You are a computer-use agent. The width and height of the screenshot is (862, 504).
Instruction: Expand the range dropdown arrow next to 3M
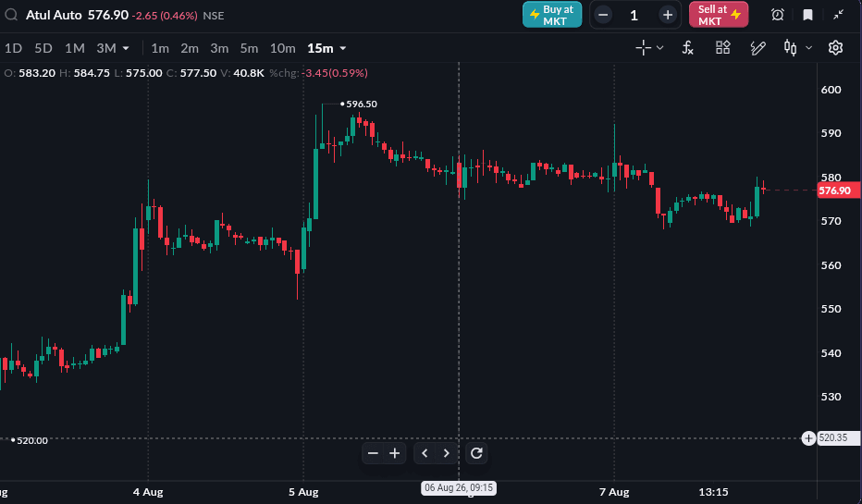coord(126,48)
